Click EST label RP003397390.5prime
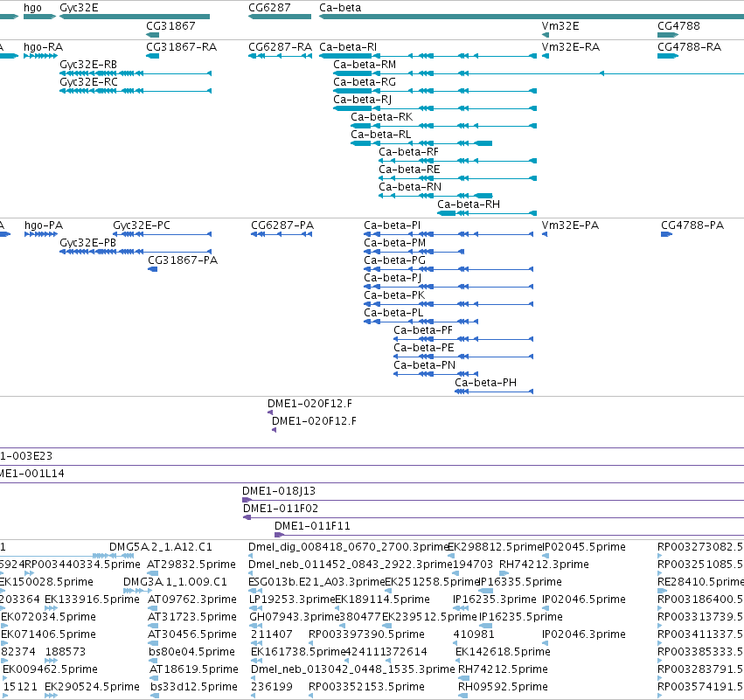Viewport: 744px width, 700px height. tap(367, 634)
